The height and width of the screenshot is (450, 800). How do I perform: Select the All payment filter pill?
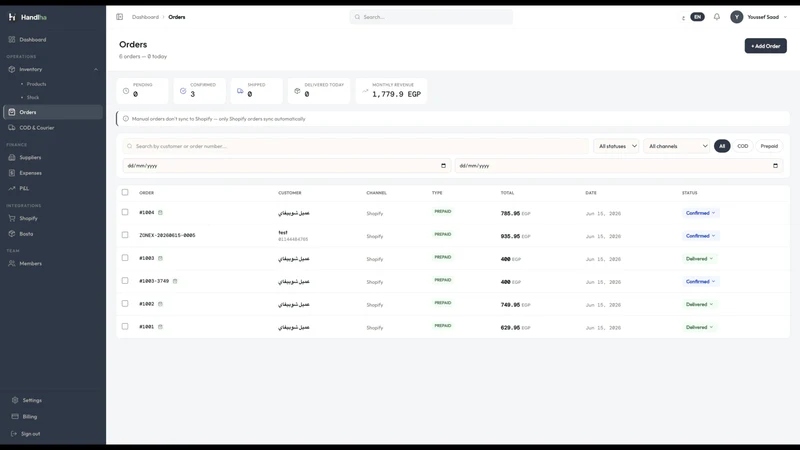(722, 146)
